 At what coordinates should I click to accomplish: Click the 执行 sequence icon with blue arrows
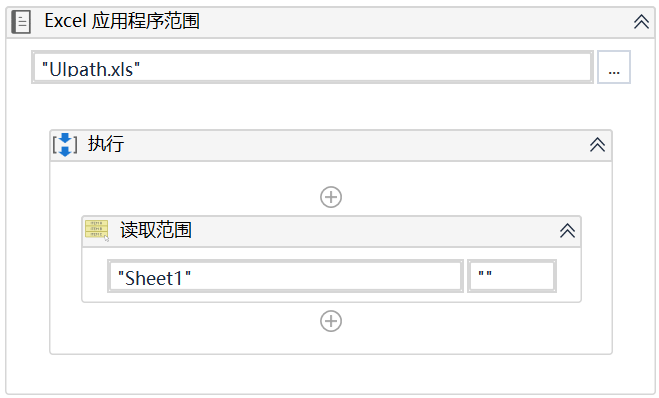tap(65, 145)
